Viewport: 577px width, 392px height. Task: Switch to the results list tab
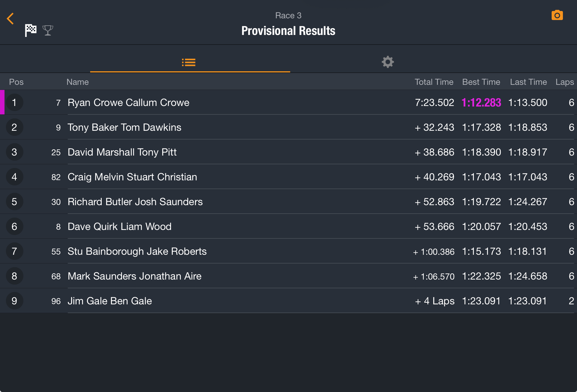click(189, 62)
